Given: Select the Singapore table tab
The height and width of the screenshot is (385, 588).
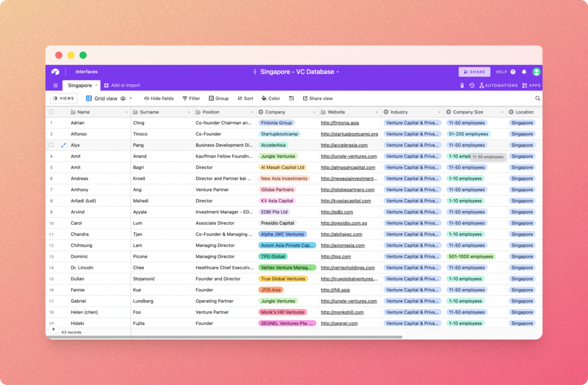Looking at the screenshot, I should tap(80, 85).
